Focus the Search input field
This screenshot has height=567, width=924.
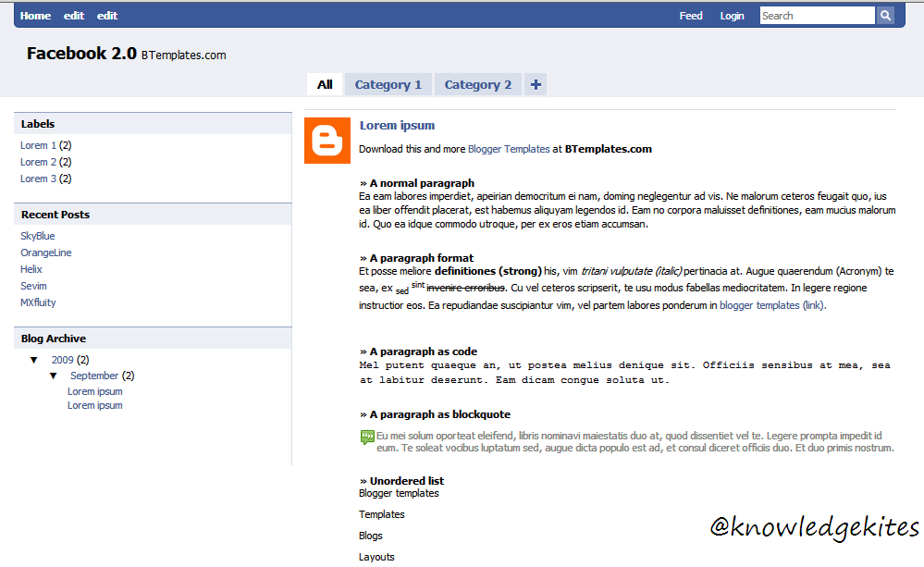coord(818,16)
